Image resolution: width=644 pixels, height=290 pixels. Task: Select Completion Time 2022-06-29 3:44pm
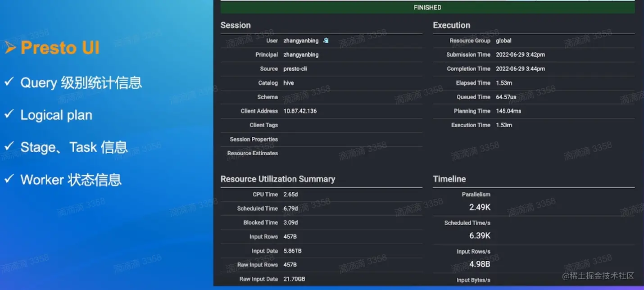click(521, 69)
